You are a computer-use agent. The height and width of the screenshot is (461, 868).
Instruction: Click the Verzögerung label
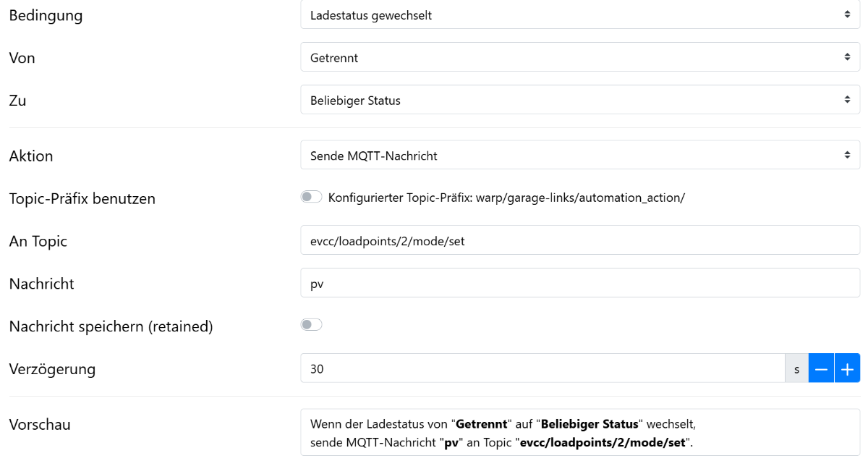(x=52, y=368)
